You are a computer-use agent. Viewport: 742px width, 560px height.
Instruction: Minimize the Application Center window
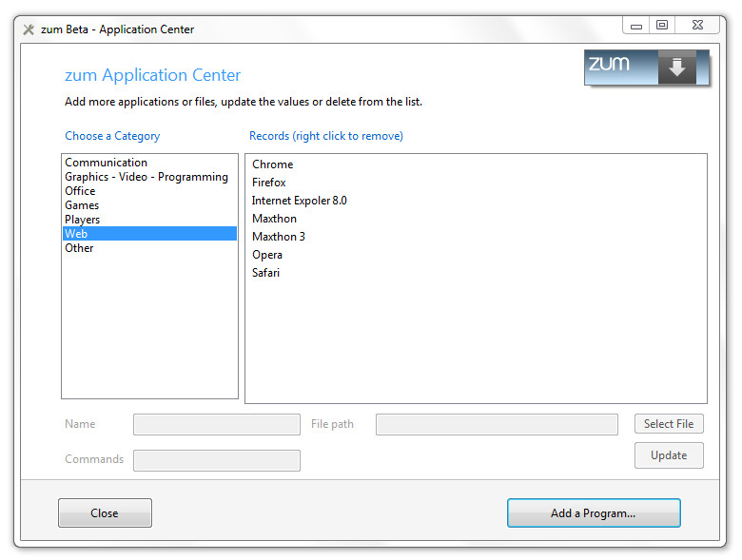coord(636,26)
